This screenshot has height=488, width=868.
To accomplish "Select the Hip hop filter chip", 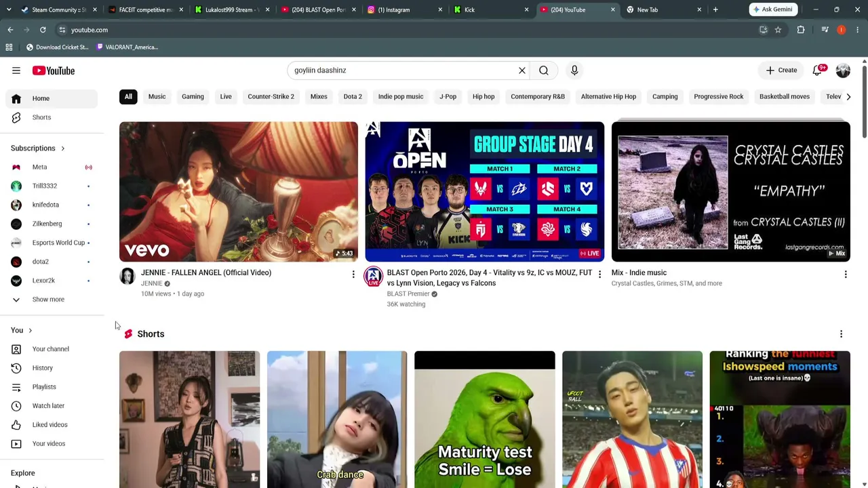I will tap(484, 97).
